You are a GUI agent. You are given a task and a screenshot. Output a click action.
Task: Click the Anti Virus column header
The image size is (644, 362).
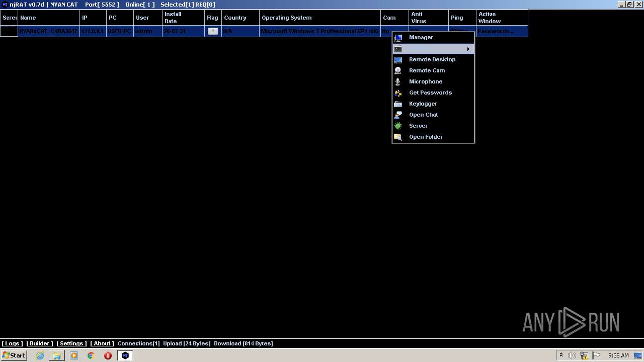429,18
